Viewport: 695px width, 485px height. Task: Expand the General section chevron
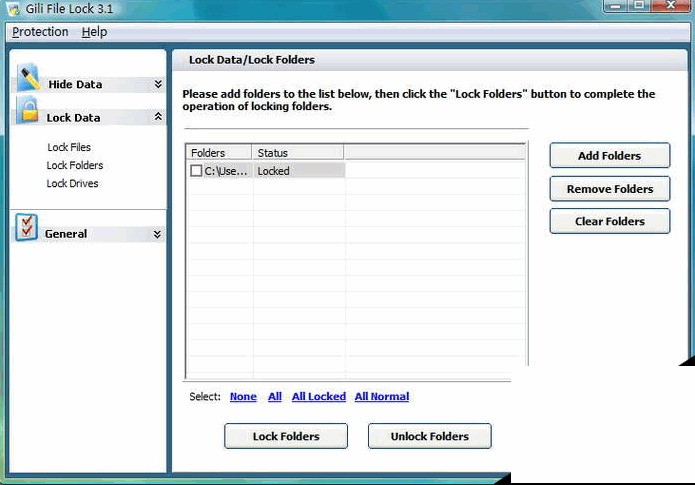click(x=157, y=234)
